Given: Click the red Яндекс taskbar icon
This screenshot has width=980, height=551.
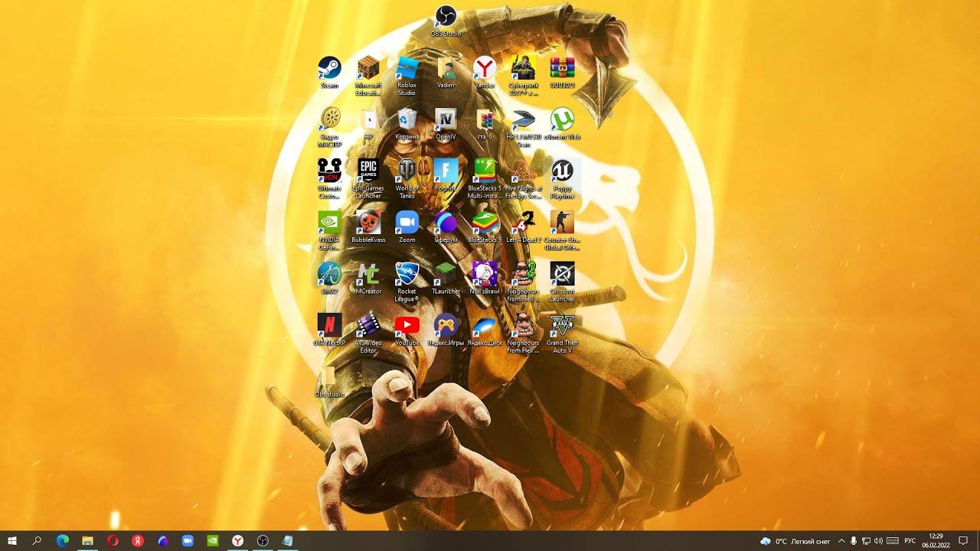Looking at the screenshot, I should point(138,540).
